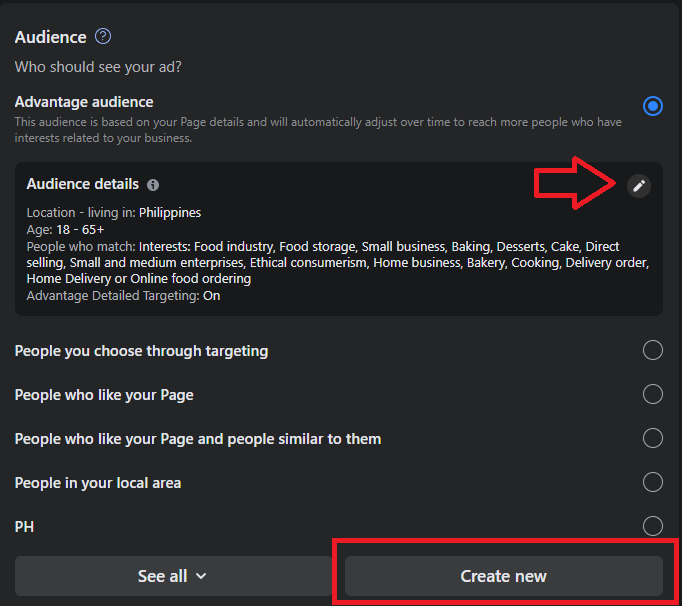Click the Audience details title

[x=83, y=184]
